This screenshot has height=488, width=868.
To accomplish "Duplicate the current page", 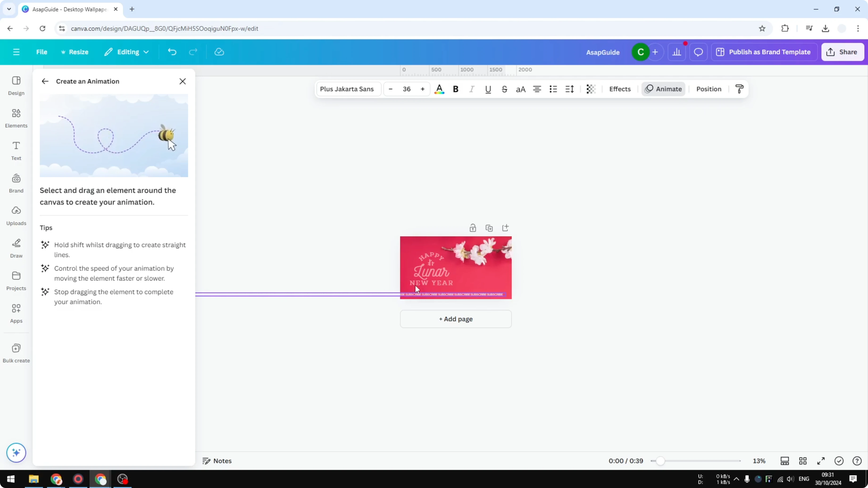I will click(489, 228).
